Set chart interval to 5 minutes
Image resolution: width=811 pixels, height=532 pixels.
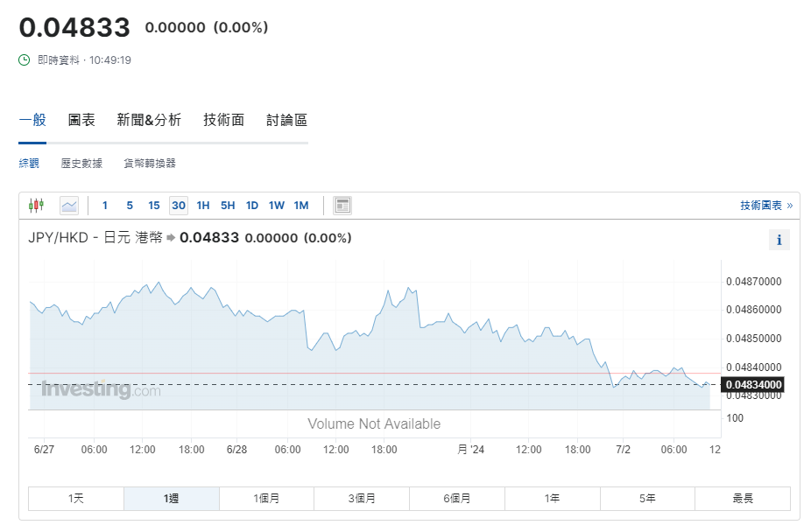tap(130, 206)
